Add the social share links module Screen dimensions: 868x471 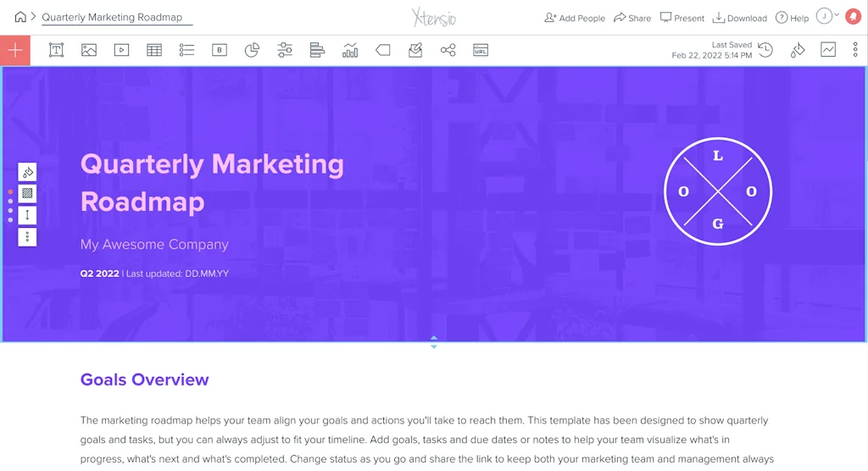[x=448, y=51]
